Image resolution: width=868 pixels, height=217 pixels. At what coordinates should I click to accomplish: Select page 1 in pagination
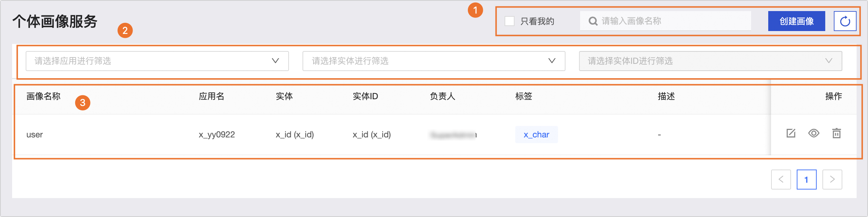[x=807, y=180]
